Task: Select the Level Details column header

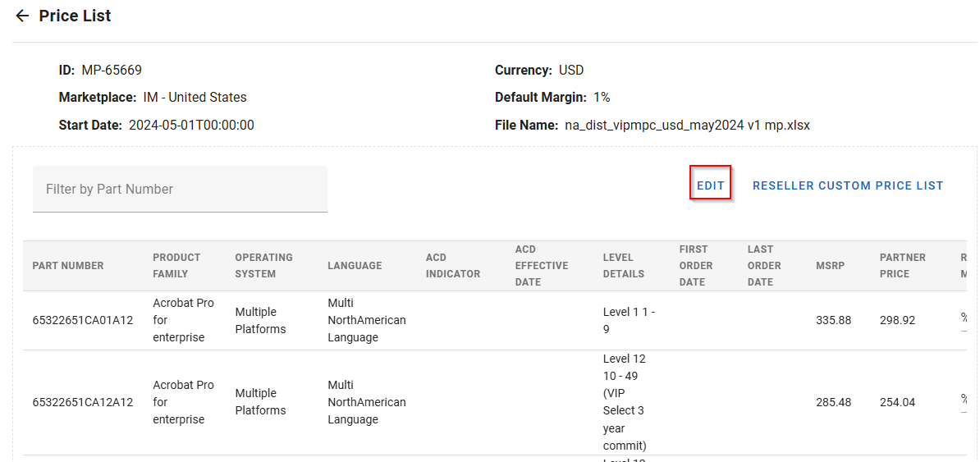Action: pyautogui.click(x=623, y=266)
